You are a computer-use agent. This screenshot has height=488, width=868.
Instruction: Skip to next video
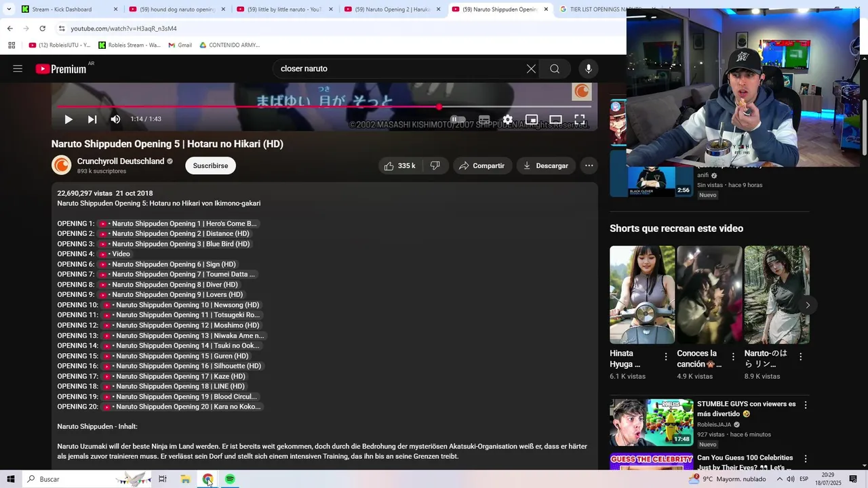92,119
